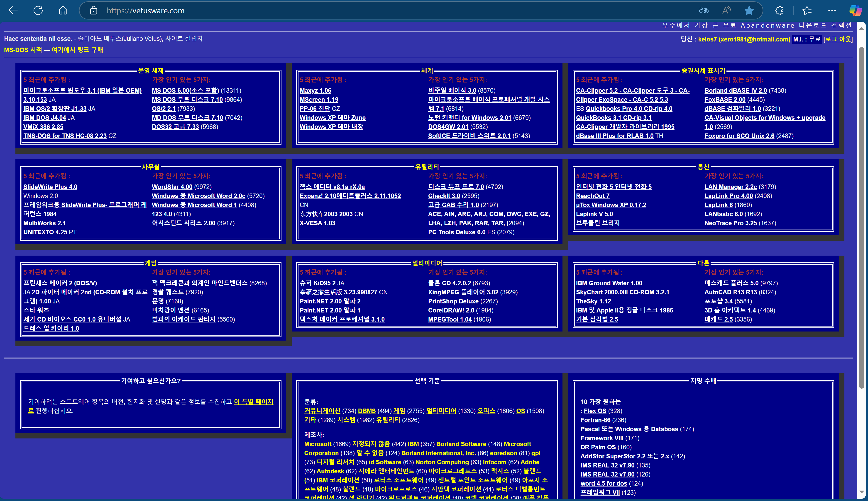Open MS DOS 6.00 source link
This screenshot has width=868, height=501.
pyautogui.click(x=185, y=90)
